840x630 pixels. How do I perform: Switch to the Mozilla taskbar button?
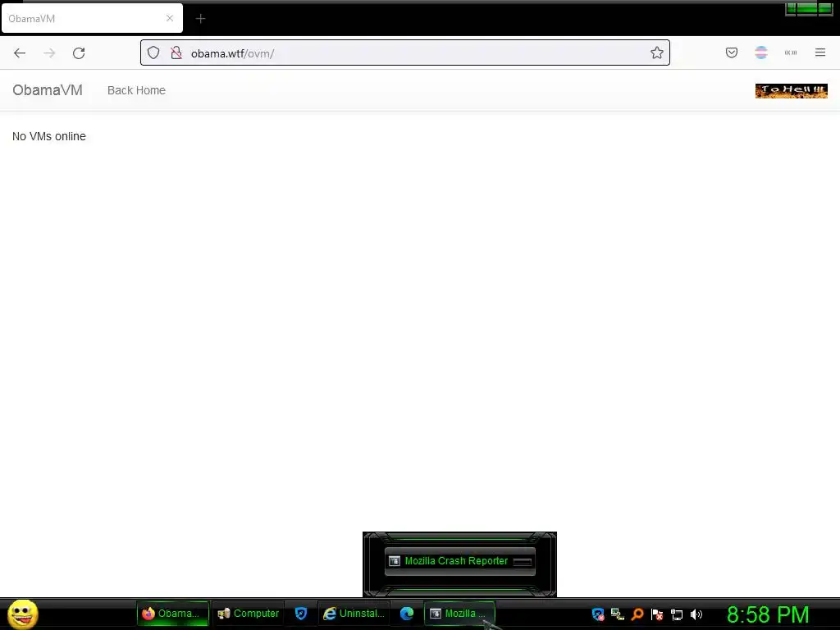point(459,614)
